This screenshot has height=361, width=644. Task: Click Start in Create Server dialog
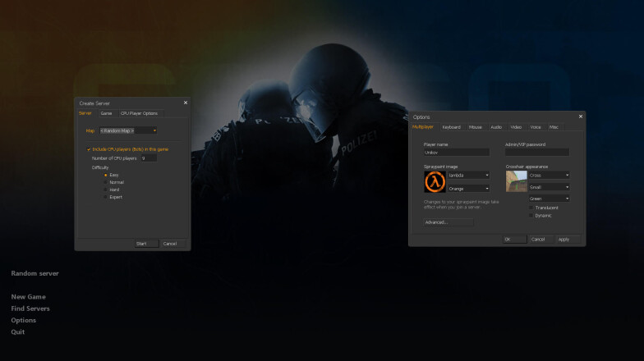[146, 244]
